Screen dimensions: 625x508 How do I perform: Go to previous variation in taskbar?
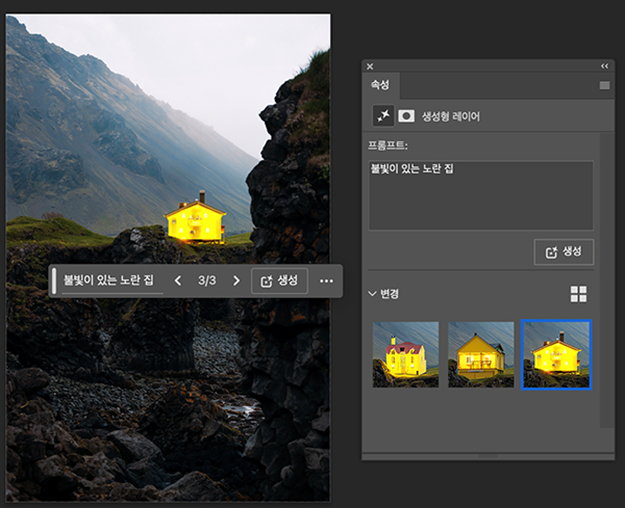[178, 281]
